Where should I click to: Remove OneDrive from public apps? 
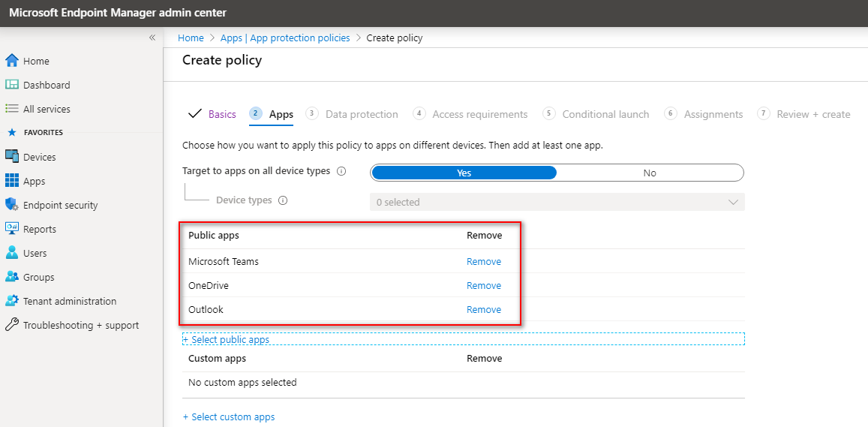pyautogui.click(x=484, y=285)
